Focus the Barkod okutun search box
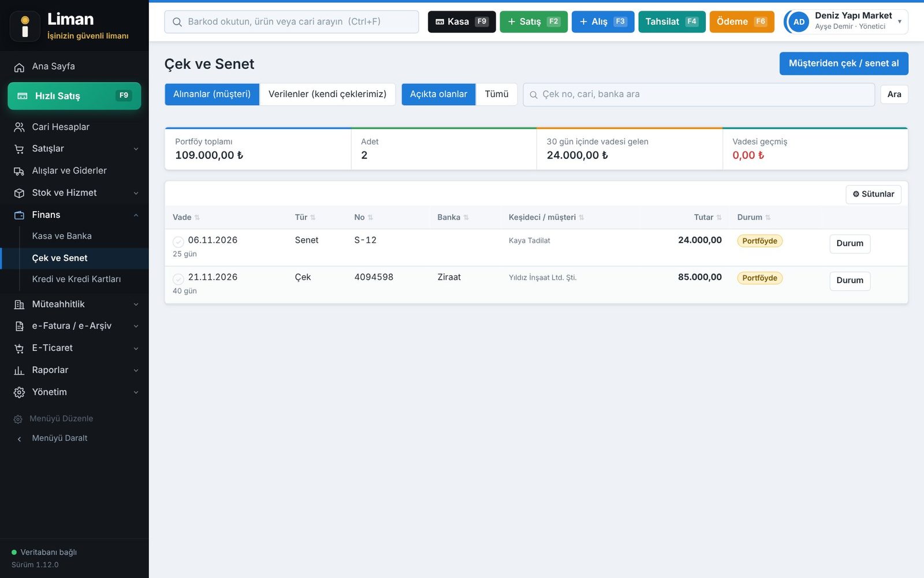 tap(292, 22)
